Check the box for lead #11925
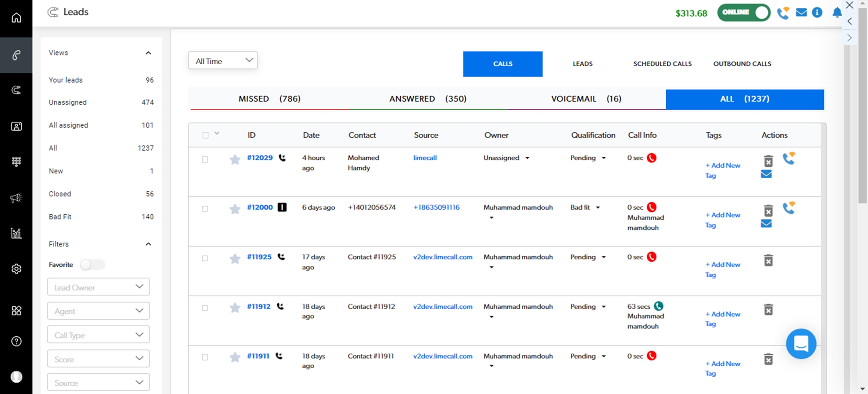The image size is (868, 394). point(205,258)
